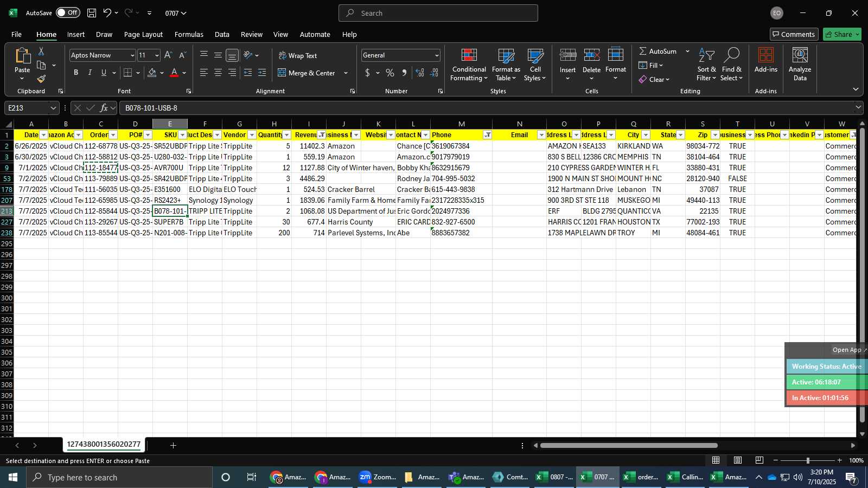This screenshot has height=488, width=868.
Task: Activate the Format Painter brush
Action: click(41, 79)
